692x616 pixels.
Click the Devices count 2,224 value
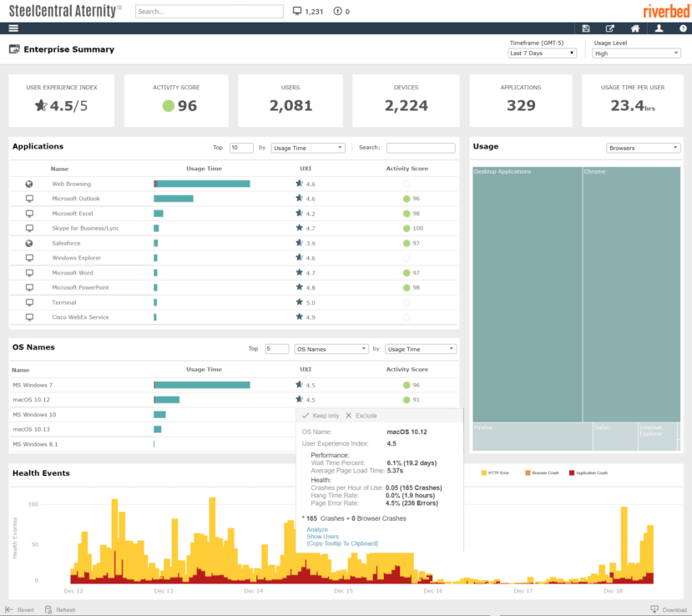(x=406, y=105)
